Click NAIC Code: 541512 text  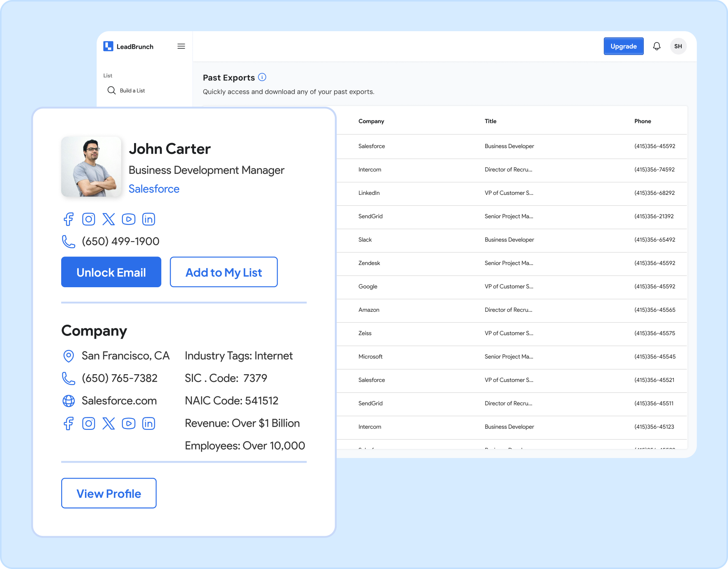[x=231, y=401]
